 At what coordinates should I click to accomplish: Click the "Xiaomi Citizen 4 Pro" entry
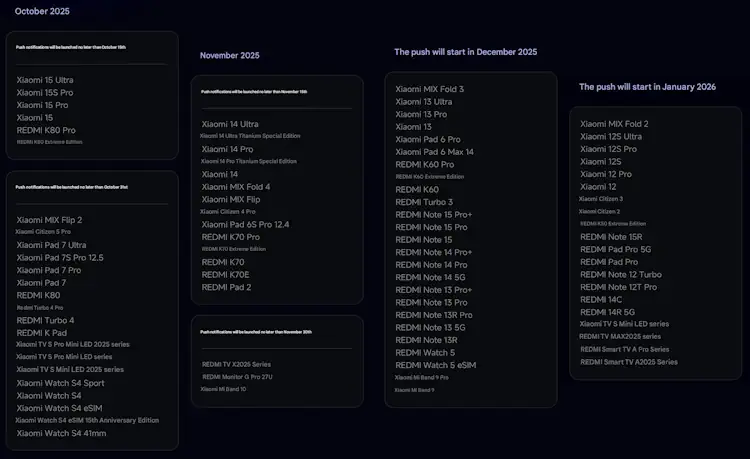[x=228, y=211]
